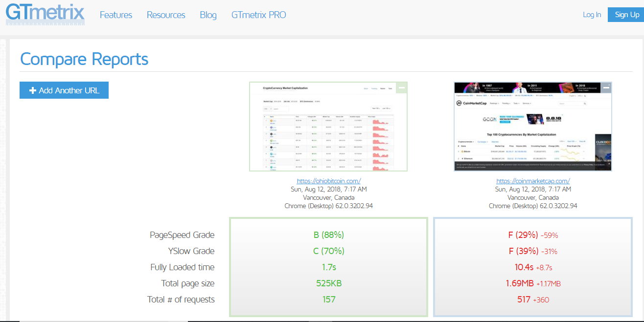This screenshot has height=322, width=644.
Task: Open the Resources menu
Action: (166, 15)
